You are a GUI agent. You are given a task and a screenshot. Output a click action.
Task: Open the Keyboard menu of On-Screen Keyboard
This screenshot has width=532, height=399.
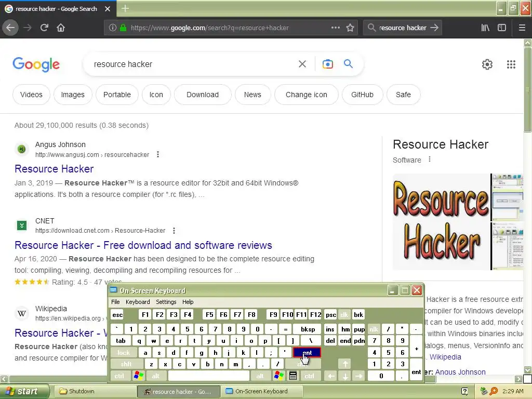(137, 302)
